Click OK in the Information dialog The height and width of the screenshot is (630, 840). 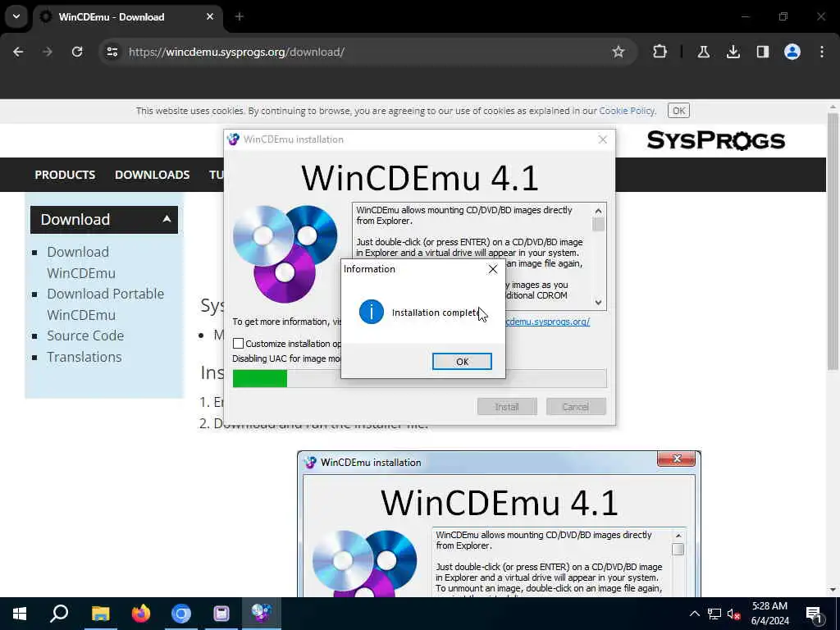462,362
